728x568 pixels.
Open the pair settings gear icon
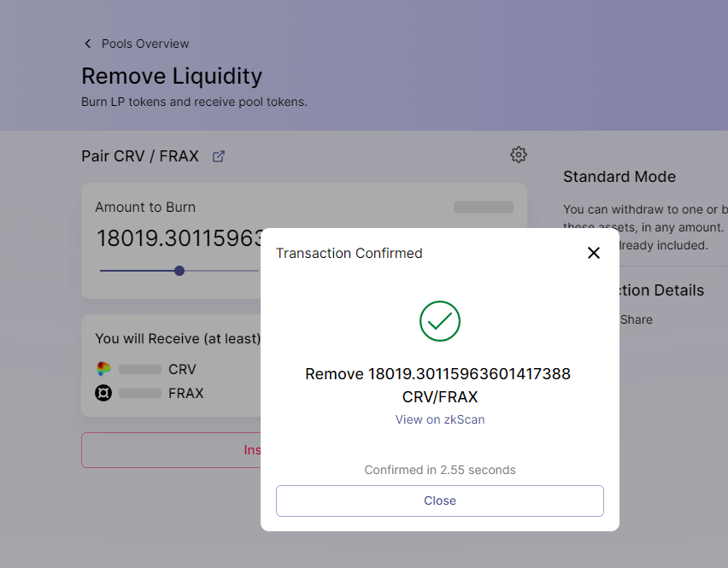pyautogui.click(x=518, y=155)
